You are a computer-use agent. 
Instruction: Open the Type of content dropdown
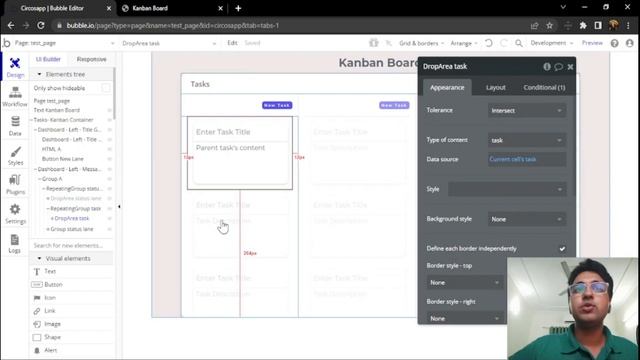(527, 140)
